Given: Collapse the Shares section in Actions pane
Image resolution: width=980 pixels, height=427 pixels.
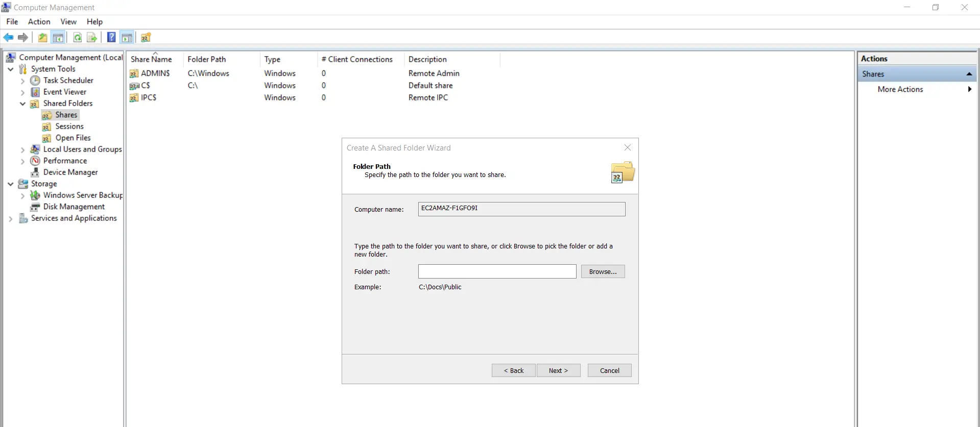Looking at the screenshot, I should pos(969,74).
